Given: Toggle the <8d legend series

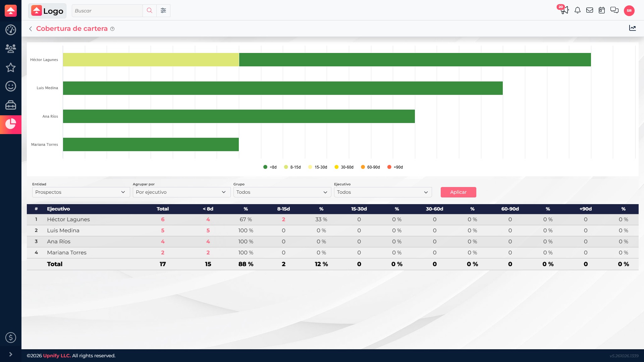Looking at the screenshot, I should click(x=270, y=167).
